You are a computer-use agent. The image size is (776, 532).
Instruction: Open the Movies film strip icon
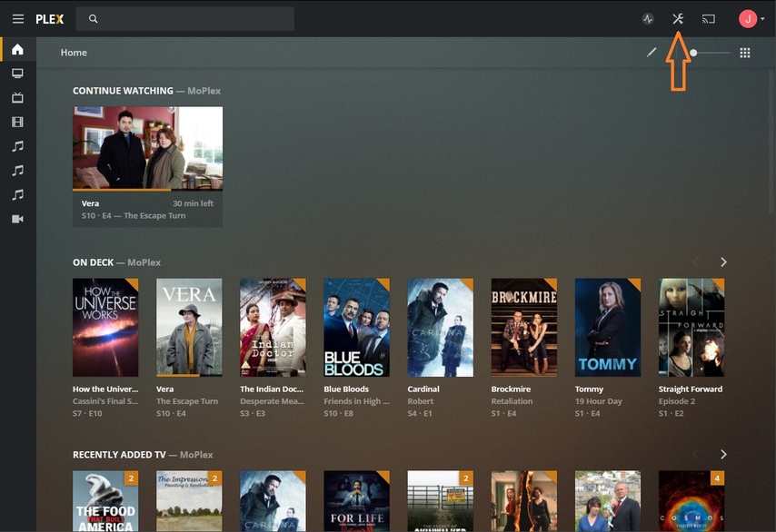pos(18,122)
